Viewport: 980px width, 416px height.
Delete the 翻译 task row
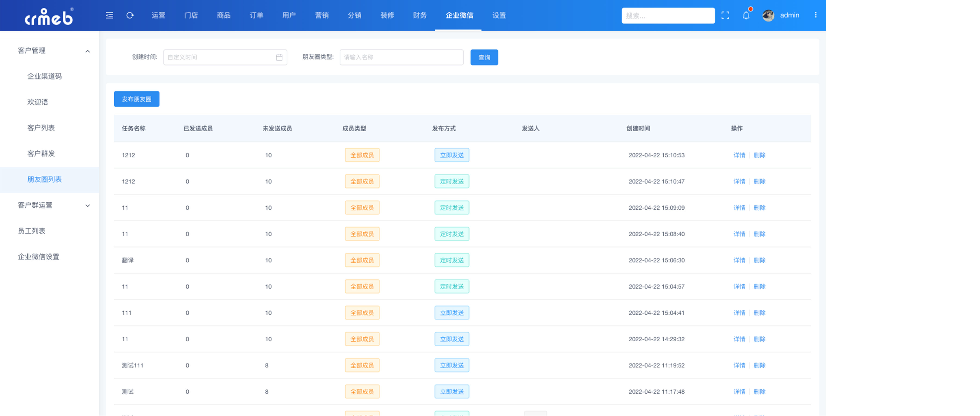point(759,260)
